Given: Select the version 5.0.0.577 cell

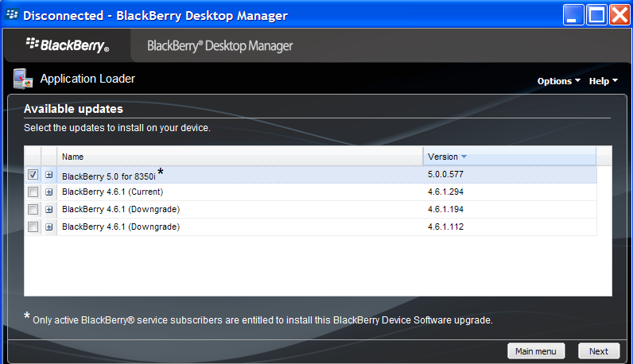Looking at the screenshot, I should 445,174.
